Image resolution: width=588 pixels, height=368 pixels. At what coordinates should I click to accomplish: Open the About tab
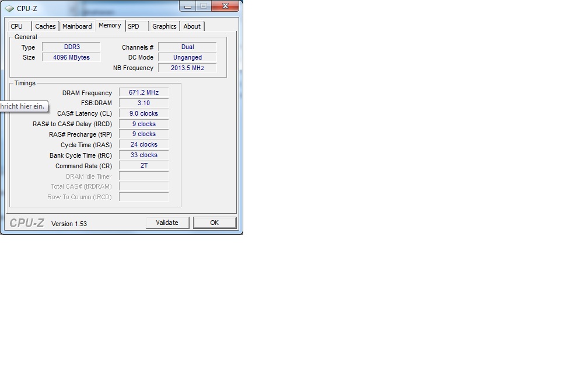point(192,26)
